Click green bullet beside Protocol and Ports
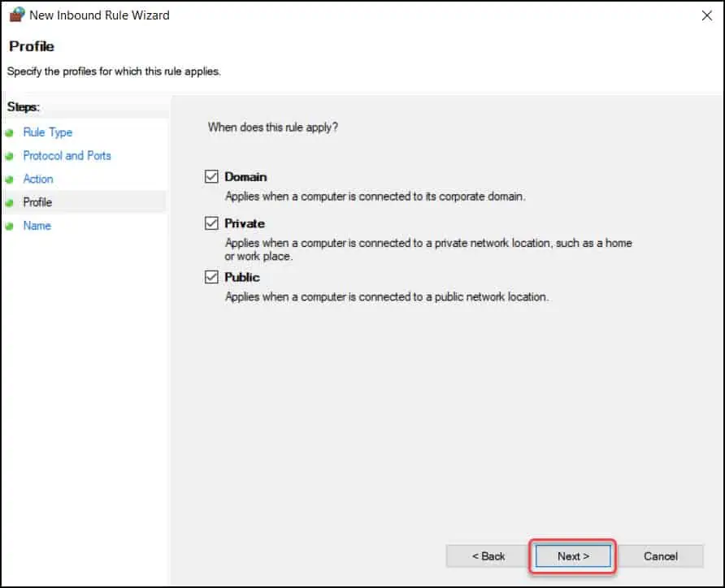This screenshot has width=725, height=588. pos(9,156)
